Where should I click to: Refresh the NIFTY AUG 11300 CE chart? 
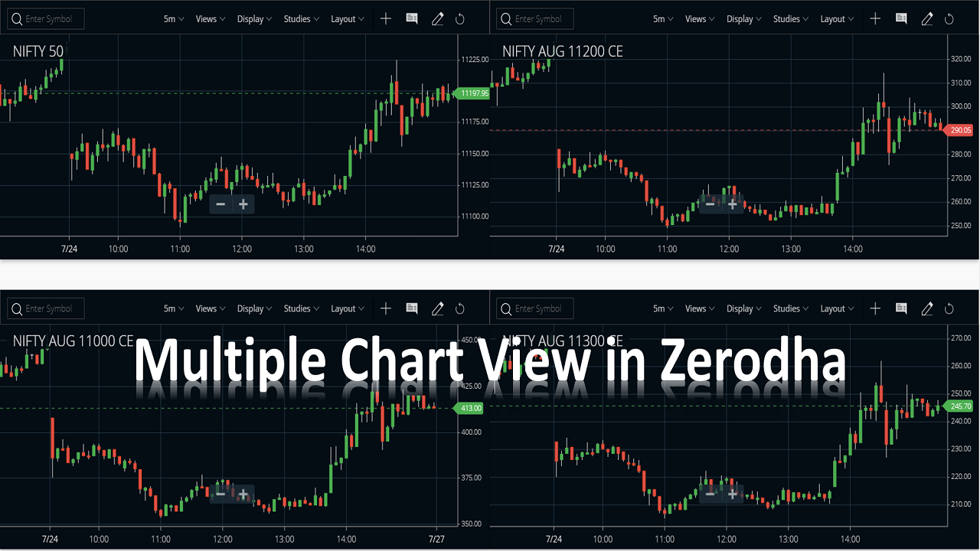pos(949,308)
